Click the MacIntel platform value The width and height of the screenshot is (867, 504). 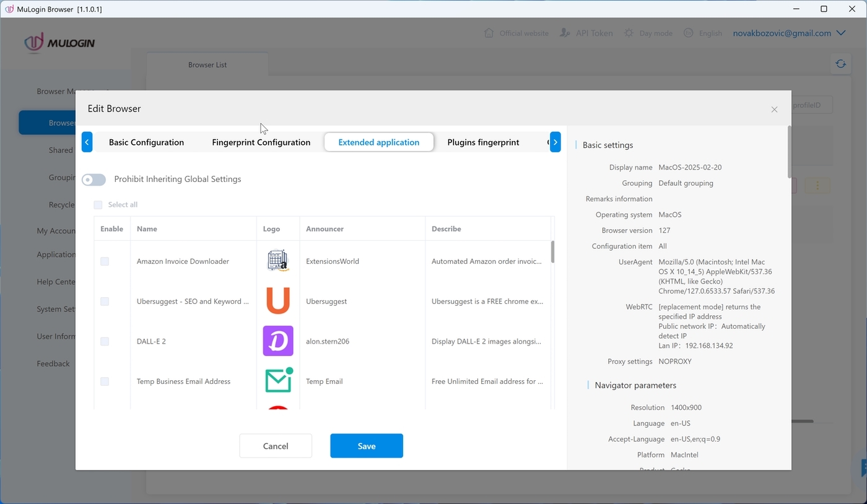tap(684, 454)
